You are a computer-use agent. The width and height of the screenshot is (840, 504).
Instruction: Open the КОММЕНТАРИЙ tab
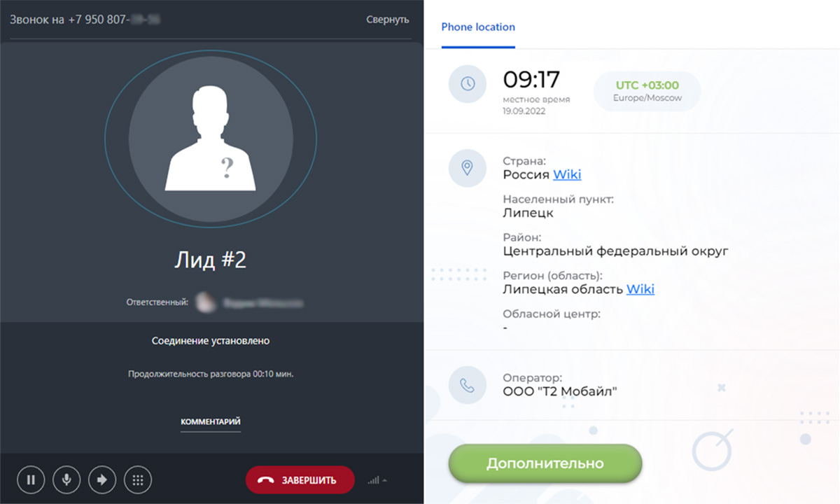tap(211, 422)
